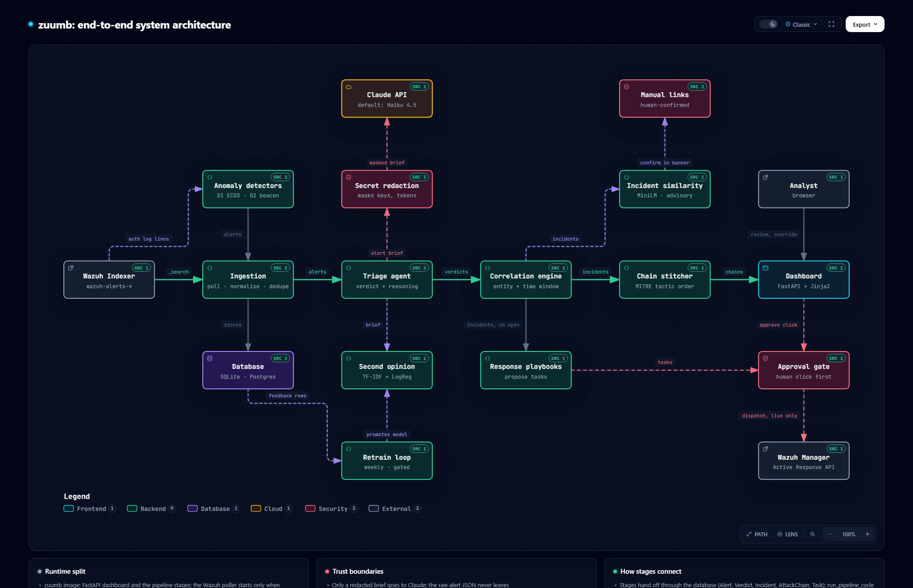The height and width of the screenshot is (588, 913).
Task: Click the 'masked brief' edge label
Action: coord(387,163)
